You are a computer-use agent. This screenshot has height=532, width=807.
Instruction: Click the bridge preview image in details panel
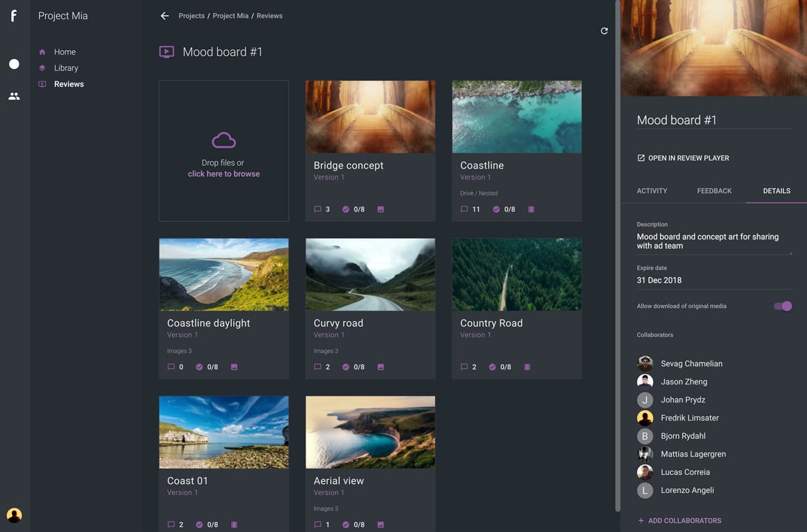(x=714, y=48)
